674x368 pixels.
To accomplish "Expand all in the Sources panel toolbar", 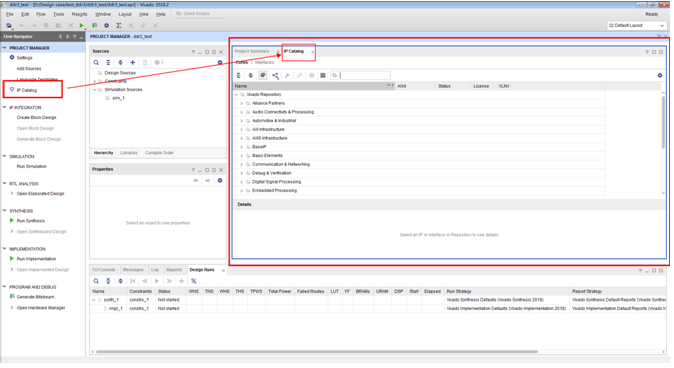I will click(120, 63).
